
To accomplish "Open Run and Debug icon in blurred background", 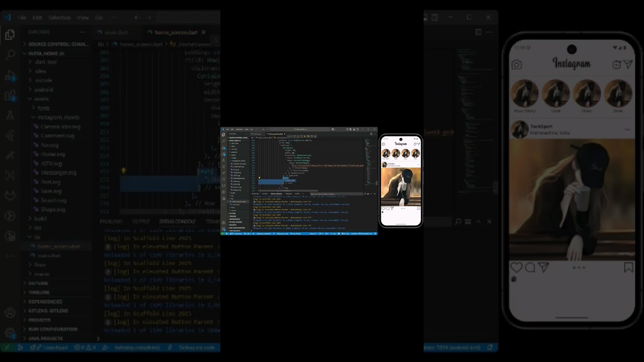I will [x=10, y=75].
